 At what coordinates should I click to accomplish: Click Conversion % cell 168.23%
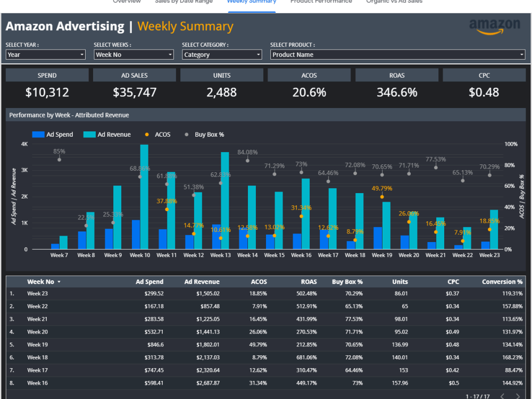(x=512, y=358)
